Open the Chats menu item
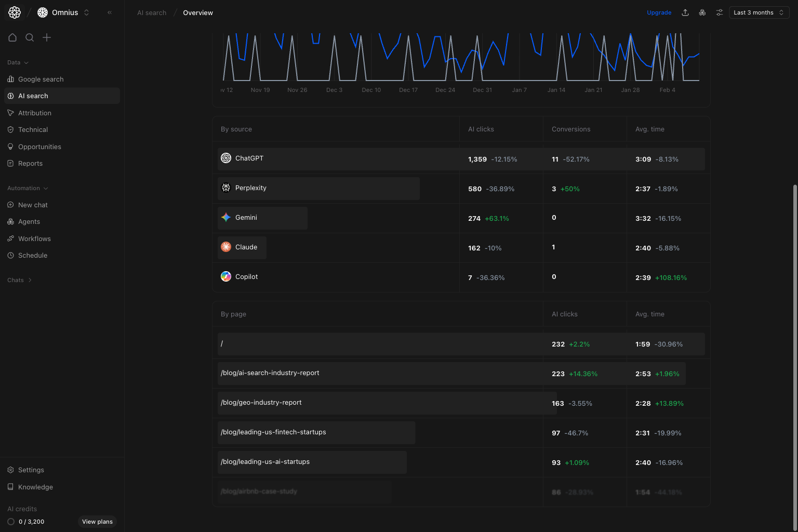This screenshot has width=798, height=532. tap(19, 280)
